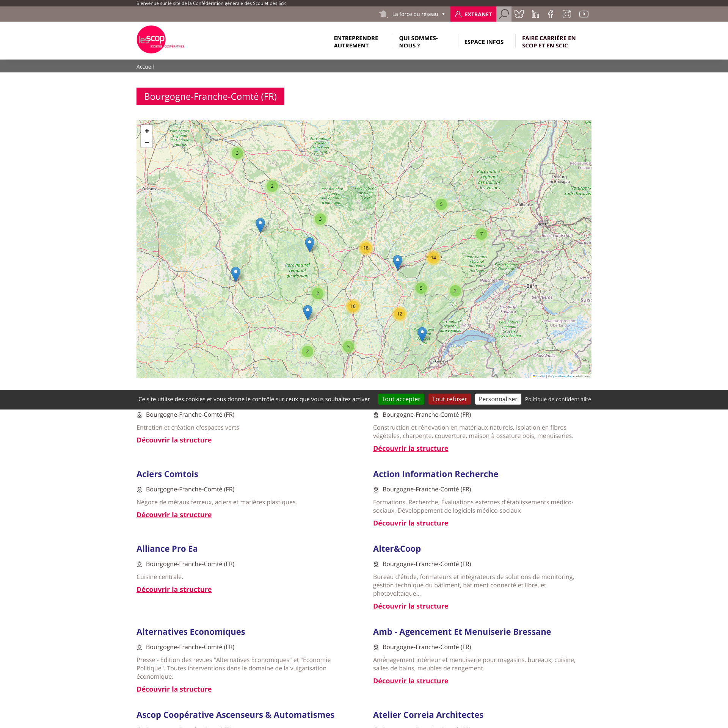Go to Accueil breadcrumb link
Image resolution: width=728 pixels, height=728 pixels.
pos(145,67)
